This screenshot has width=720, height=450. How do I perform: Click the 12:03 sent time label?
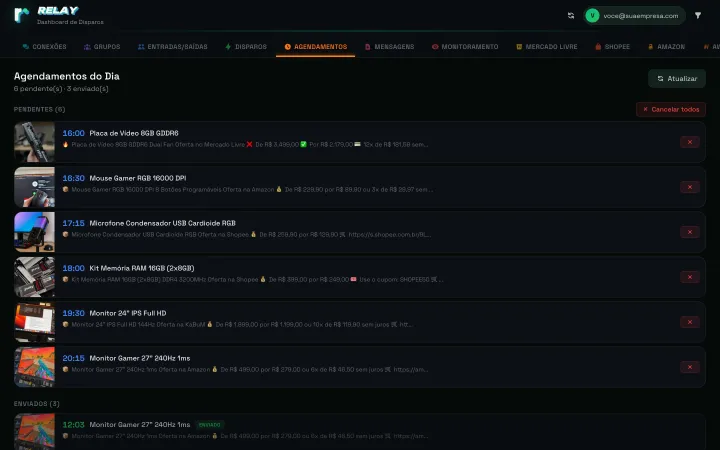pyautogui.click(x=73, y=425)
